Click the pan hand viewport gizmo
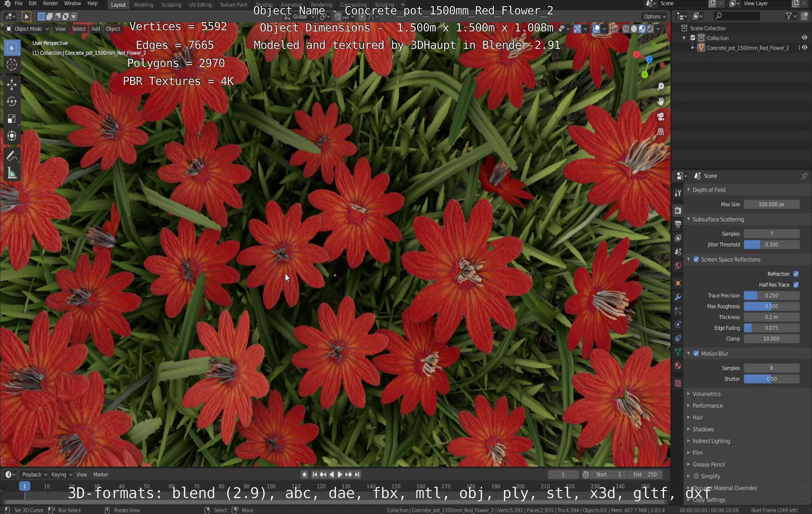The height and width of the screenshot is (514, 812). tap(660, 102)
